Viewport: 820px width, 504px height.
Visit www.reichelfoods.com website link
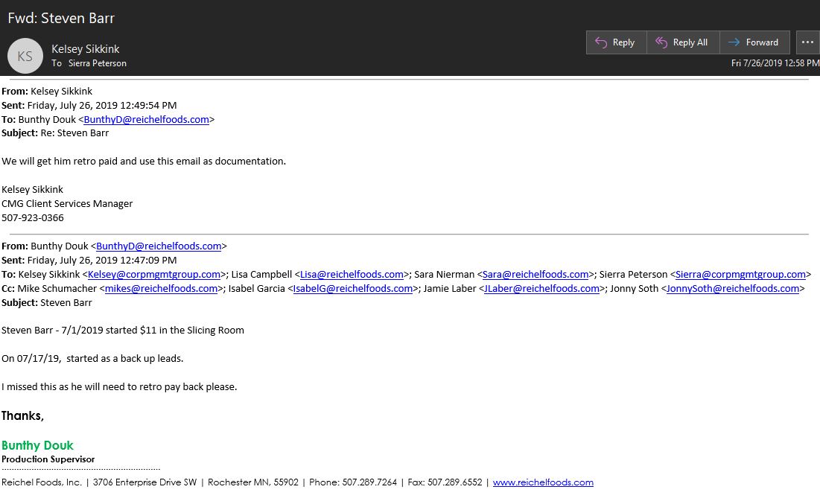pyautogui.click(x=543, y=482)
